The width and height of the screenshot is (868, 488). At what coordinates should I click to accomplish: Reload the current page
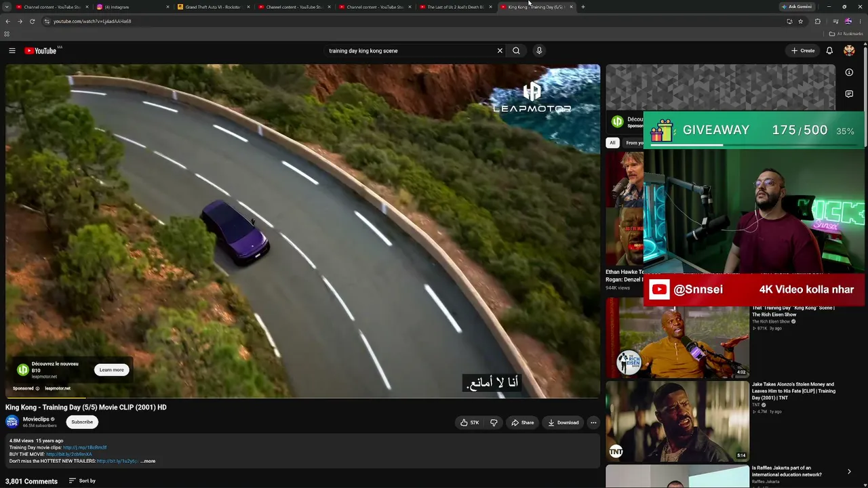point(32,21)
